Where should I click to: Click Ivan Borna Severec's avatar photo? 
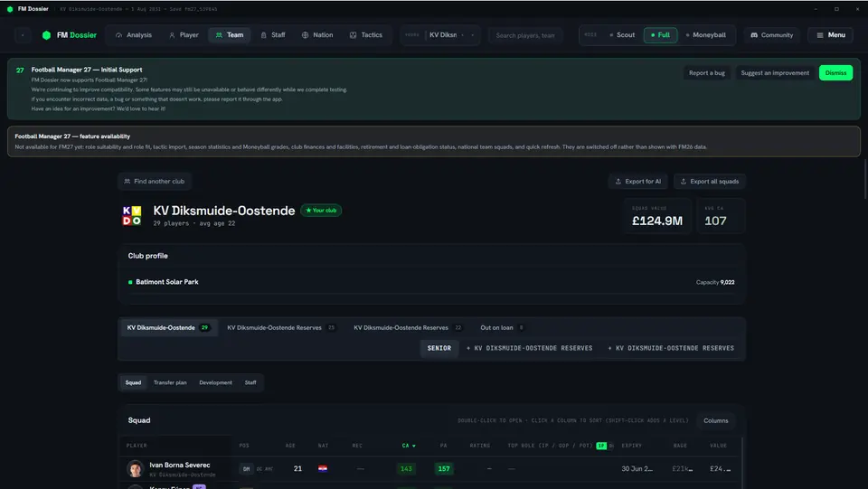pyautogui.click(x=135, y=468)
